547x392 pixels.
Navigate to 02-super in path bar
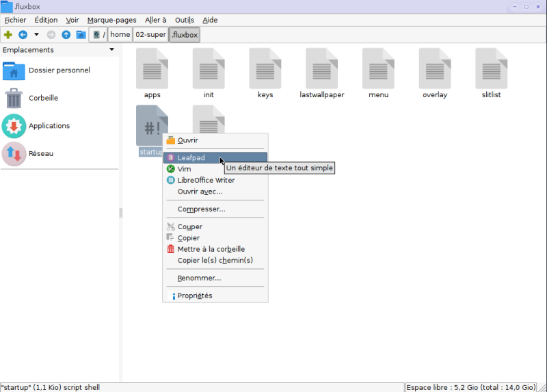pos(150,35)
